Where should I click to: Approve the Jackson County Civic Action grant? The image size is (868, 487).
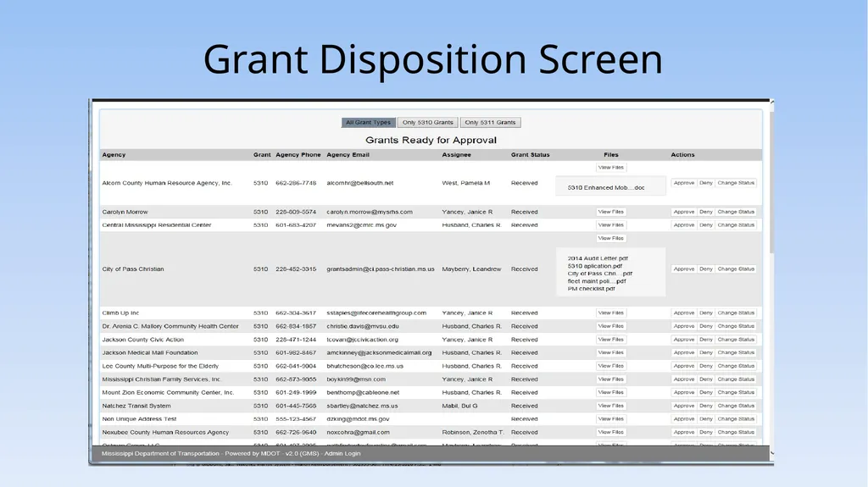point(684,340)
